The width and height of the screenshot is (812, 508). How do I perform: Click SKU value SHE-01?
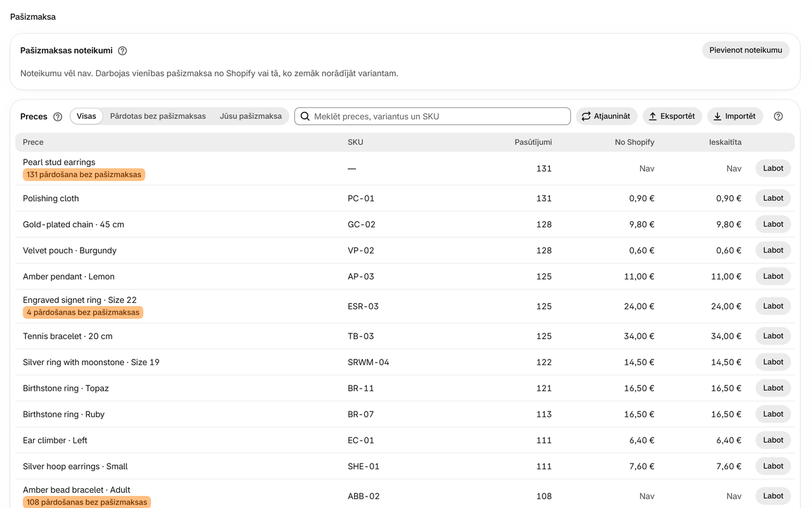point(363,467)
